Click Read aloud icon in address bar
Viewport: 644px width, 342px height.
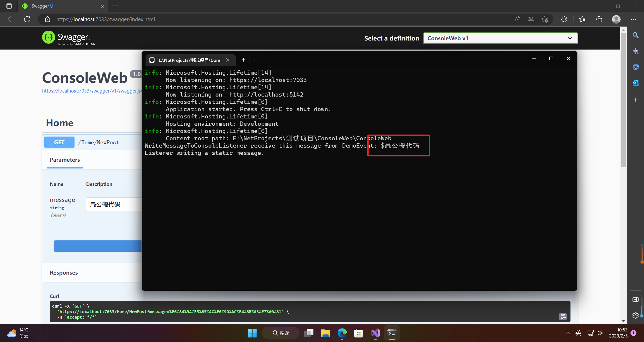coord(517,19)
